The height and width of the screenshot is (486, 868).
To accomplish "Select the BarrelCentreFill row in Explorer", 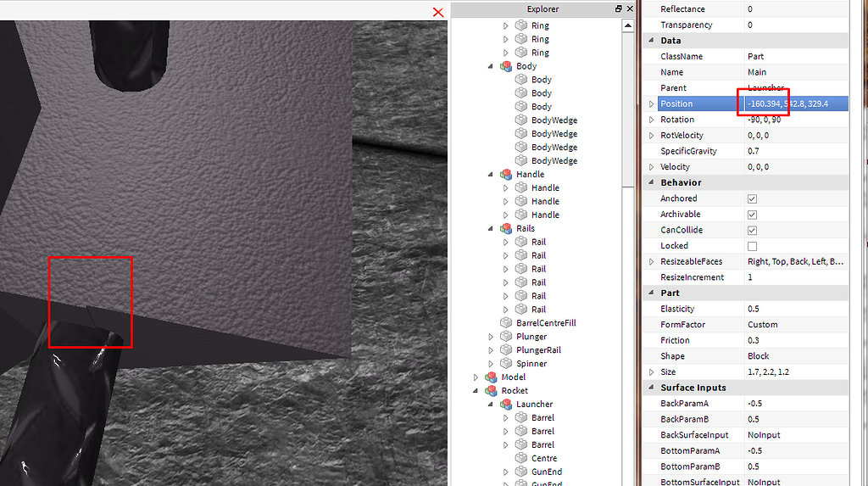I will [x=546, y=322].
